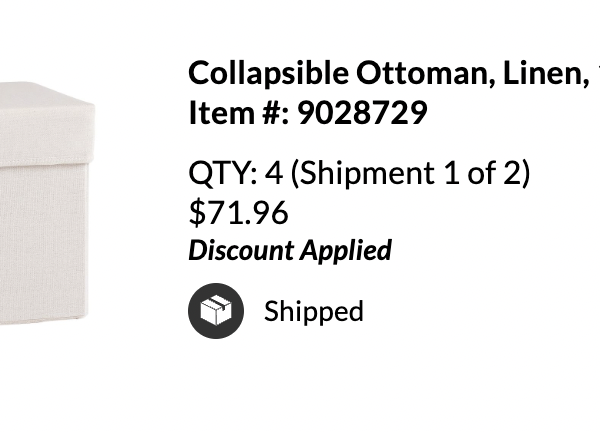This screenshot has width=600, height=432.
Task: Click the word Applied in italic text
Action: (346, 251)
